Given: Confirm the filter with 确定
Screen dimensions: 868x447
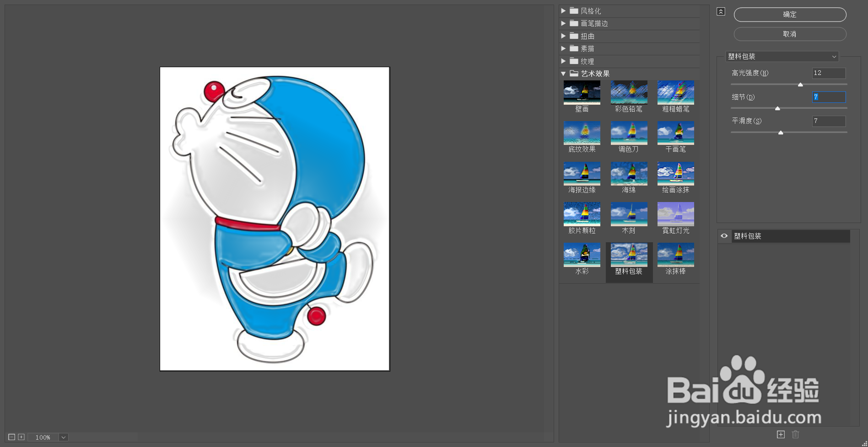Looking at the screenshot, I should 790,15.
